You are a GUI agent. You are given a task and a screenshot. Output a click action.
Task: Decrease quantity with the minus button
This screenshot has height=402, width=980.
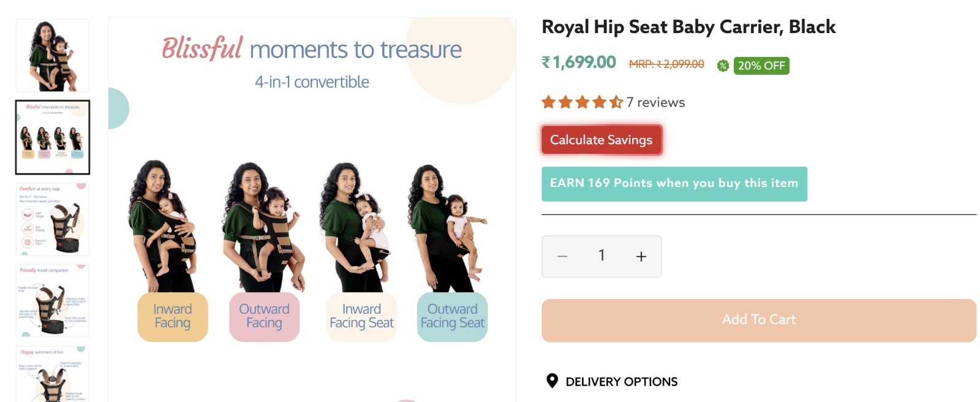click(562, 256)
